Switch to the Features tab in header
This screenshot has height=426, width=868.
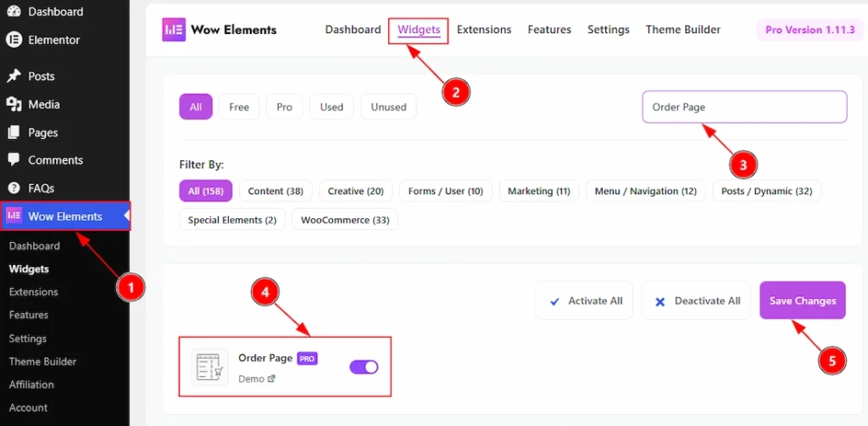click(x=549, y=30)
